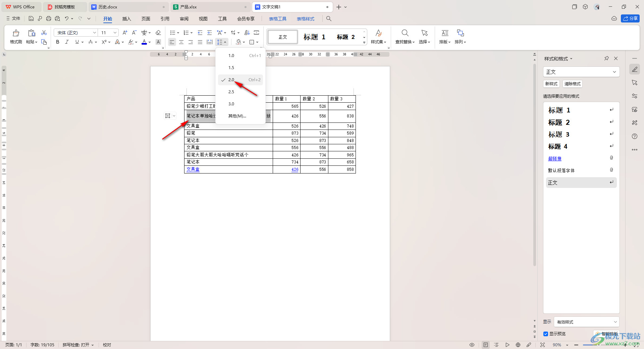Viewport: 644px width, 349px height.
Task: Toggle center alignment button
Action: [181, 42]
